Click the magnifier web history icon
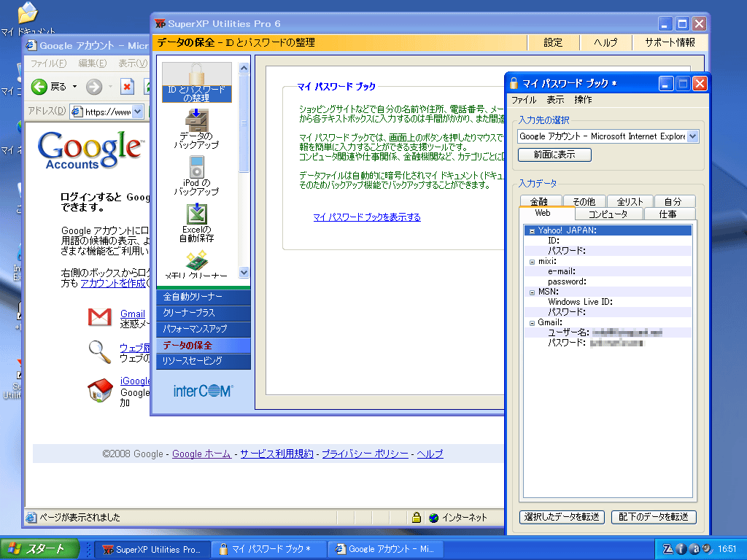This screenshot has width=747, height=560. (x=99, y=351)
